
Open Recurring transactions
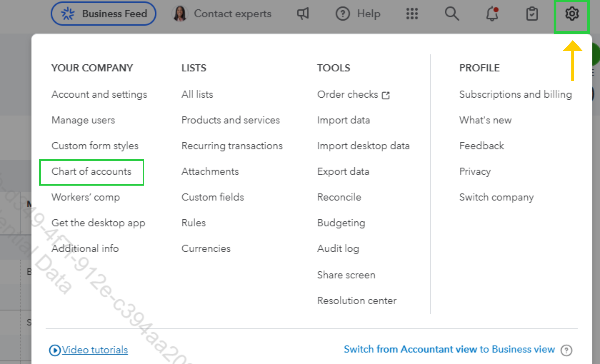click(x=232, y=146)
